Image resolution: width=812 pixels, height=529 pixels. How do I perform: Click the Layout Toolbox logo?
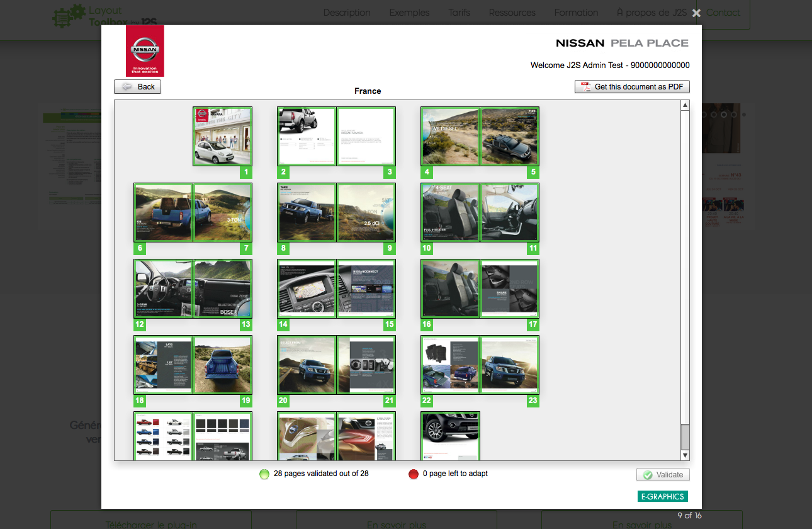click(104, 16)
